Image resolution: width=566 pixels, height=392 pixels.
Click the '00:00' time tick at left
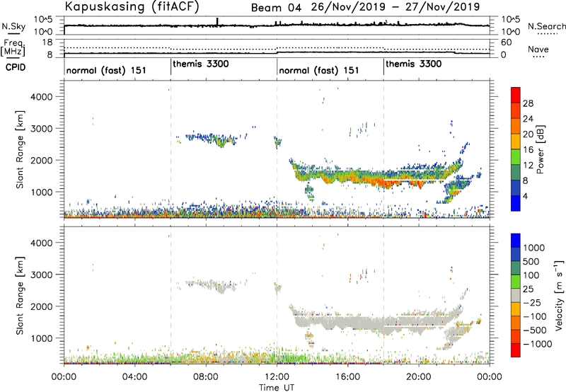coord(64,377)
